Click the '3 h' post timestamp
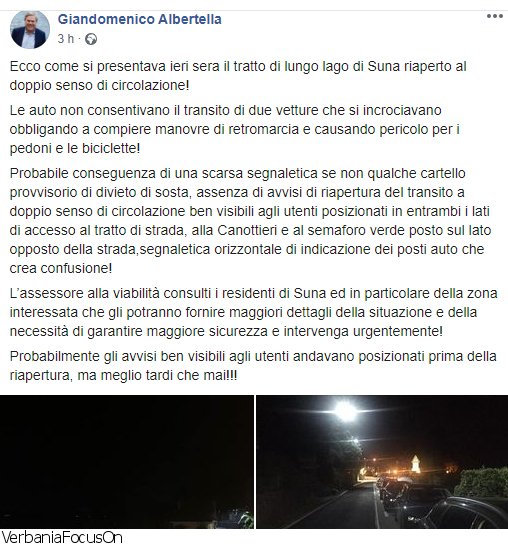Screen dimensions: 508x545 point(66,39)
